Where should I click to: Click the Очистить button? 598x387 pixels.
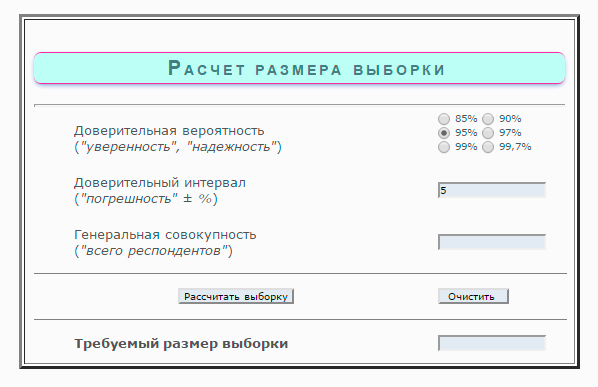473,296
